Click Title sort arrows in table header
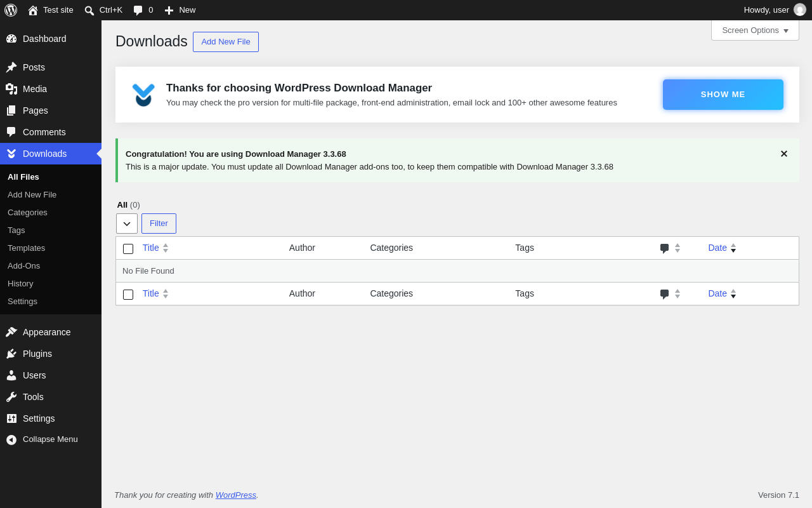 click(x=166, y=248)
